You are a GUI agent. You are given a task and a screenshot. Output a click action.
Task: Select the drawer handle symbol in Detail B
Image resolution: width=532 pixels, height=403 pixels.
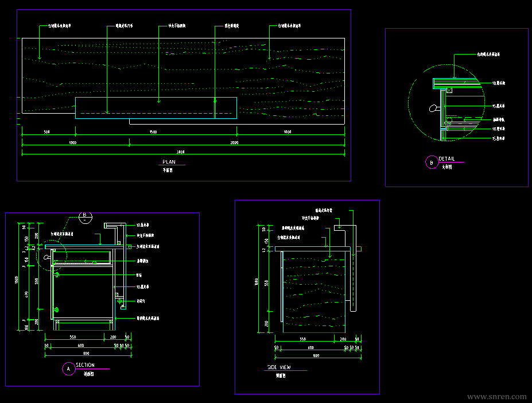tap(434, 108)
